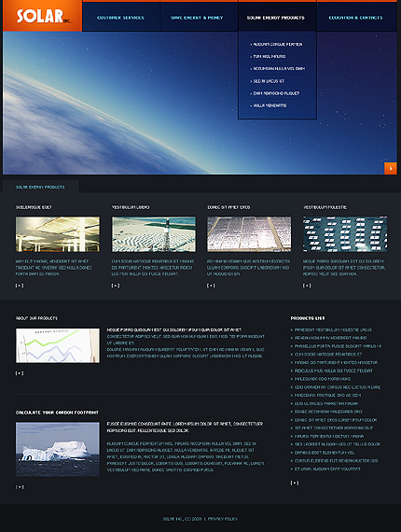401x532 pixels.
Task: Open the Save Energy & Money menu
Action: coord(197,18)
